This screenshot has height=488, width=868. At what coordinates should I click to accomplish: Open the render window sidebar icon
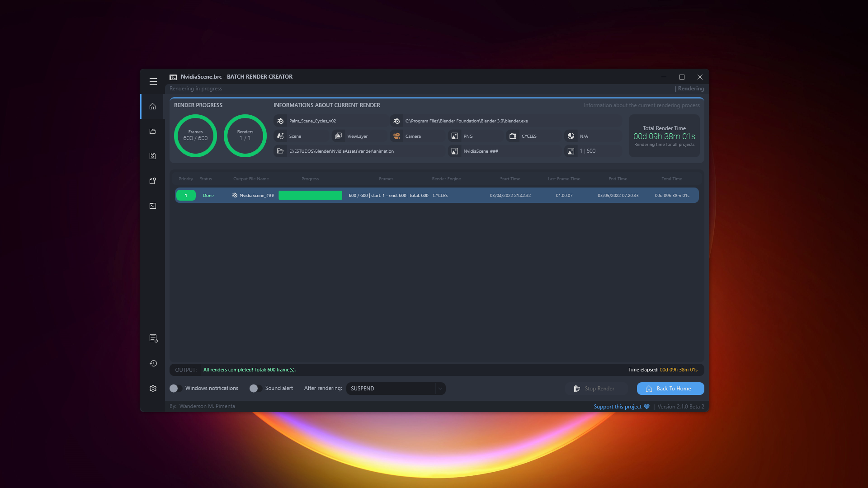[x=153, y=206]
